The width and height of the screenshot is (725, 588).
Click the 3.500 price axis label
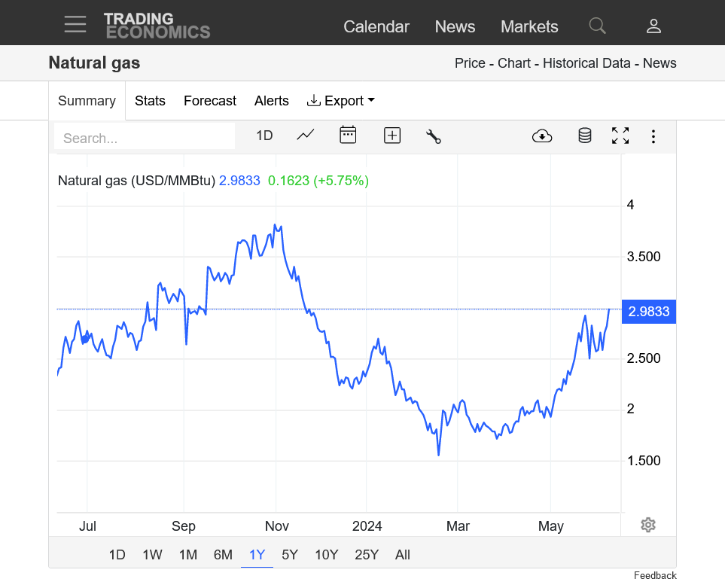644,257
